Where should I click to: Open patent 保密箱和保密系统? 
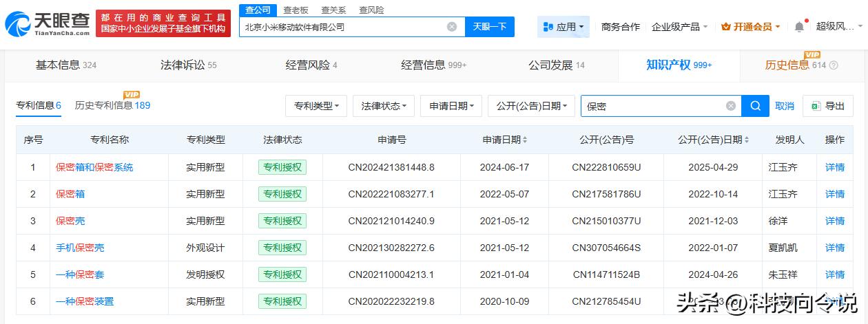coord(94,167)
